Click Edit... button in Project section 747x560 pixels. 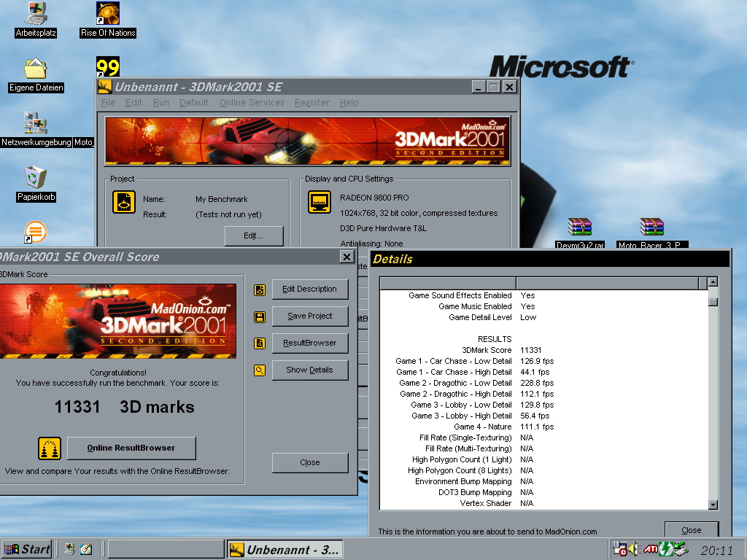click(x=254, y=236)
